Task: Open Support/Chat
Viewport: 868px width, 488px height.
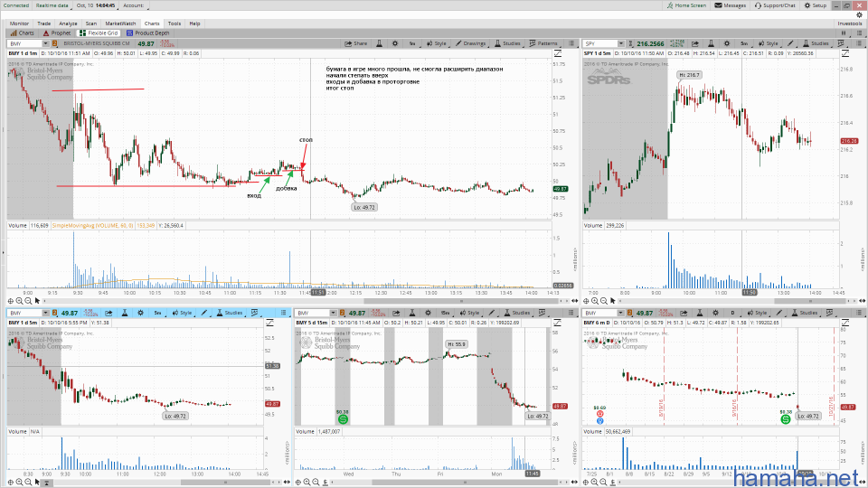Action: coord(775,5)
